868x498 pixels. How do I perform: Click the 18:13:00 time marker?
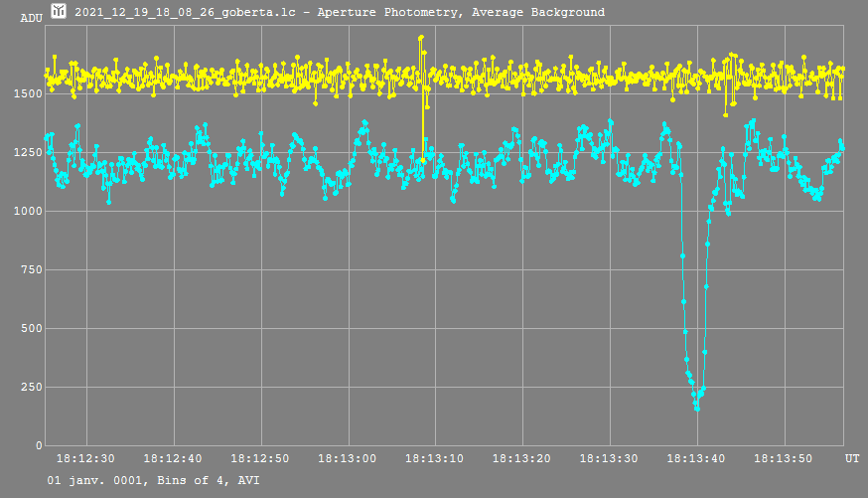coord(348,459)
